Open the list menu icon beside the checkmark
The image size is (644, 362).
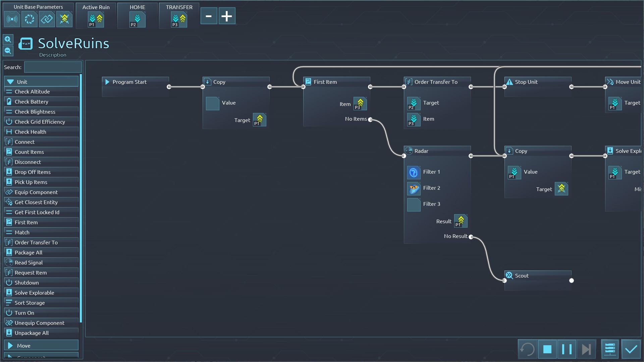point(610,349)
